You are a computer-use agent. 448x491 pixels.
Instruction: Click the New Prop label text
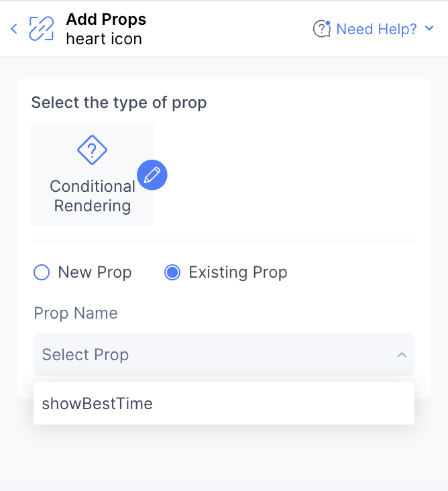click(x=95, y=272)
